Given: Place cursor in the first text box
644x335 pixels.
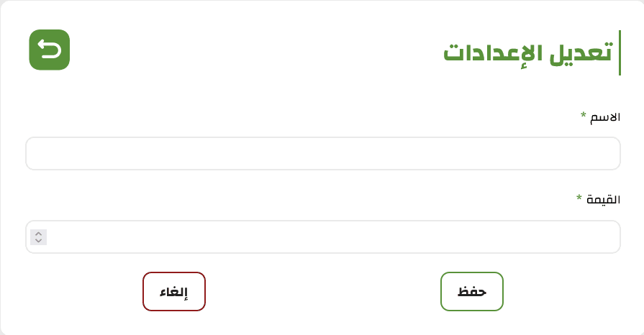Looking at the screenshot, I should [323, 154].
